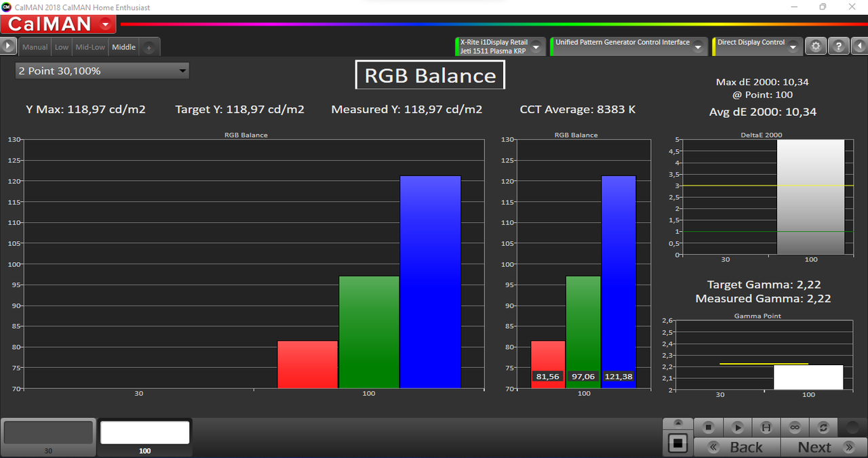Click the Max dE 2000: 10,34 text
The image size is (868, 458).
click(x=762, y=82)
